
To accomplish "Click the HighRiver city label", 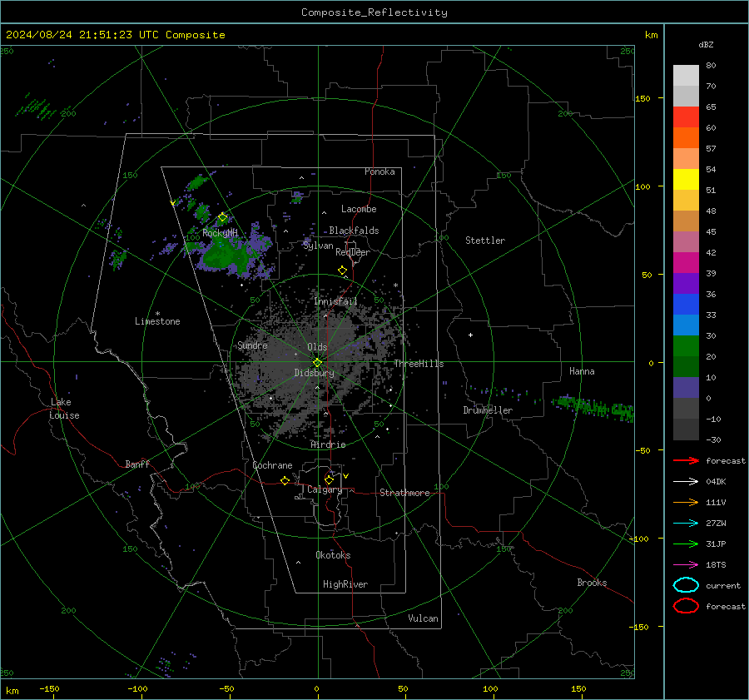I will click(345, 584).
